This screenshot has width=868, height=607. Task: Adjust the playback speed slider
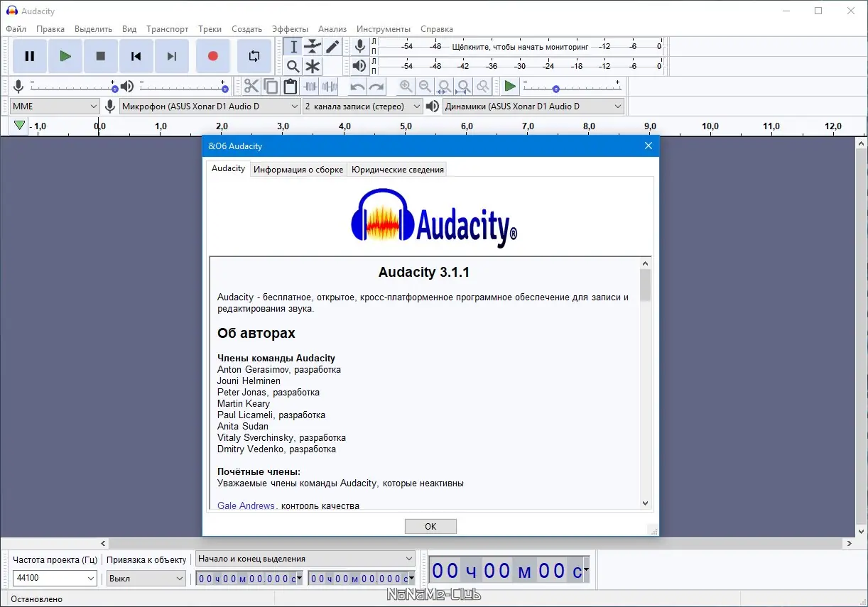tap(573, 87)
